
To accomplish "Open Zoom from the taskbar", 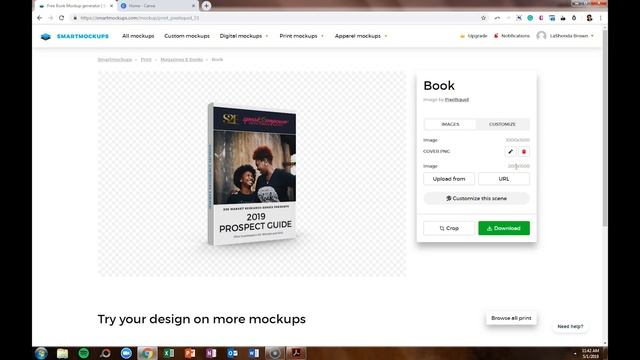I will [x=126, y=353].
